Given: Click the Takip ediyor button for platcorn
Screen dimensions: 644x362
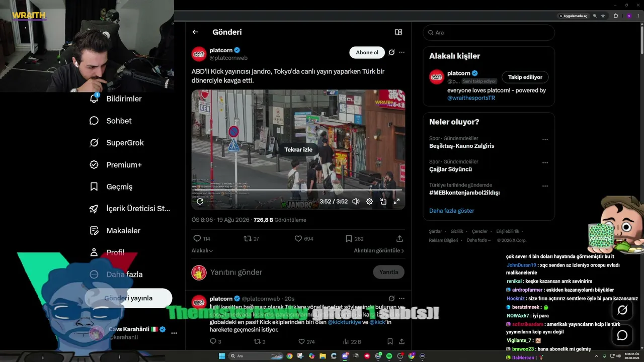Looking at the screenshot, I should tap(525, 77).
